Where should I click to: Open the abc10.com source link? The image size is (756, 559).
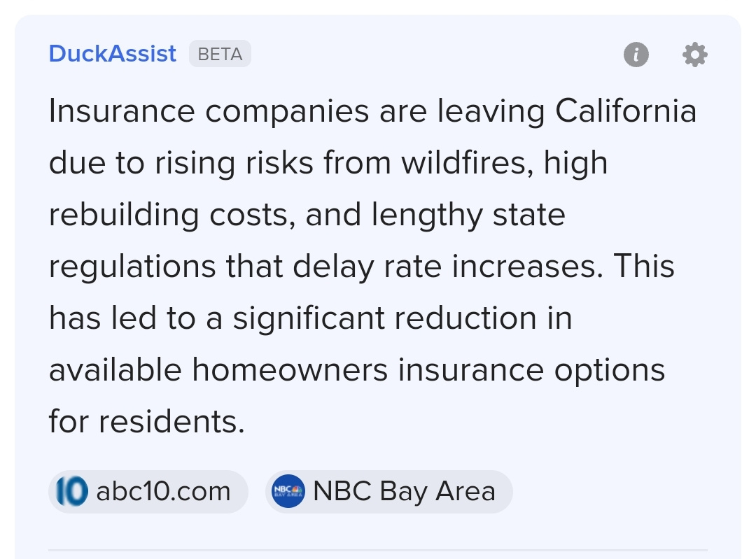pos(162,491)
